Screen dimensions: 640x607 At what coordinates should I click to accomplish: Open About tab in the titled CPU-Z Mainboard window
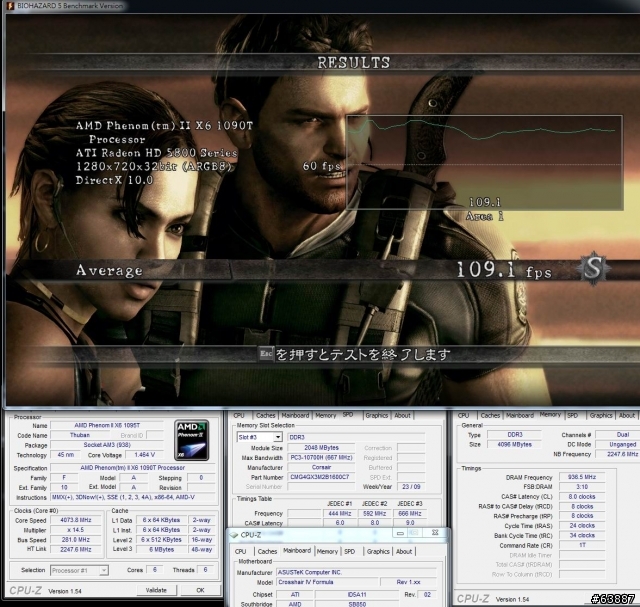pyautogui.click(x=404, y=551)
